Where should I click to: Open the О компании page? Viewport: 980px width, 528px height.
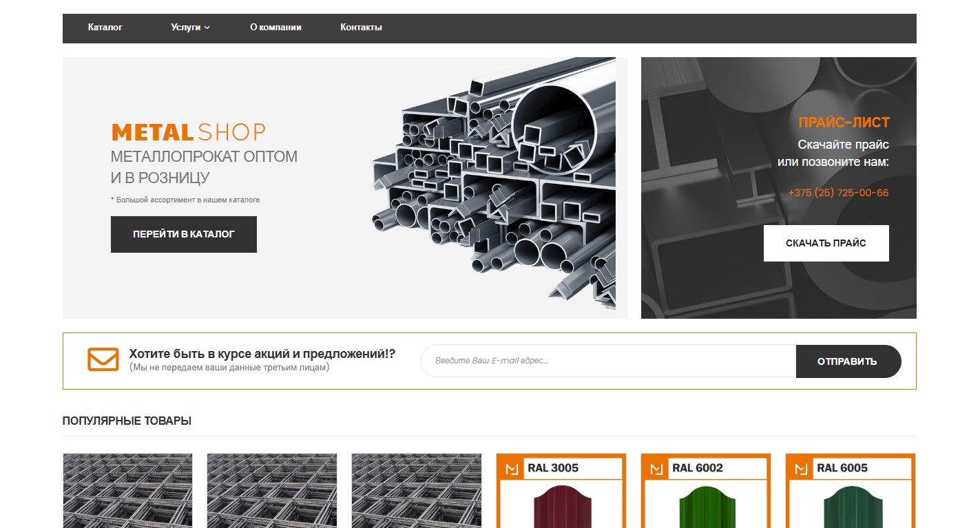pos(275,28)
